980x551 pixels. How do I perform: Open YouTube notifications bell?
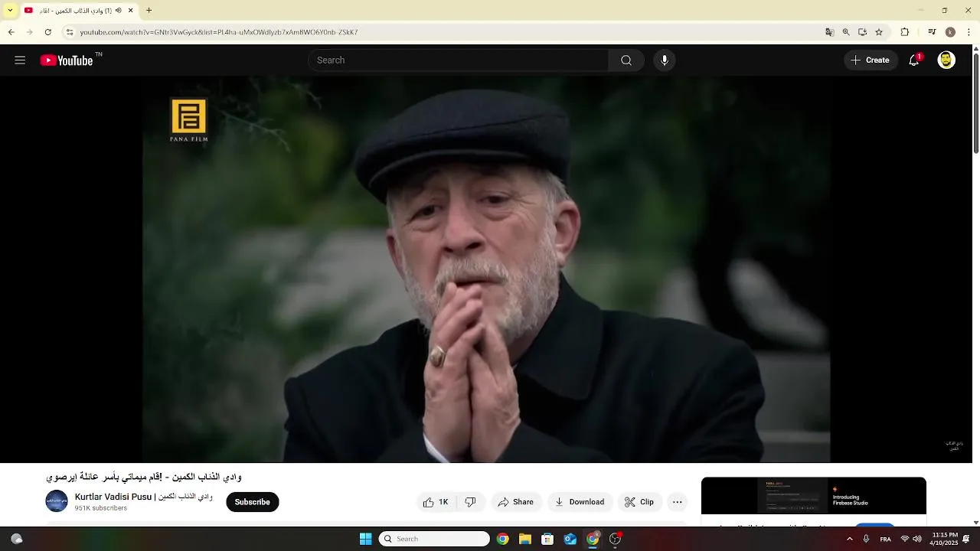(914, 60)
